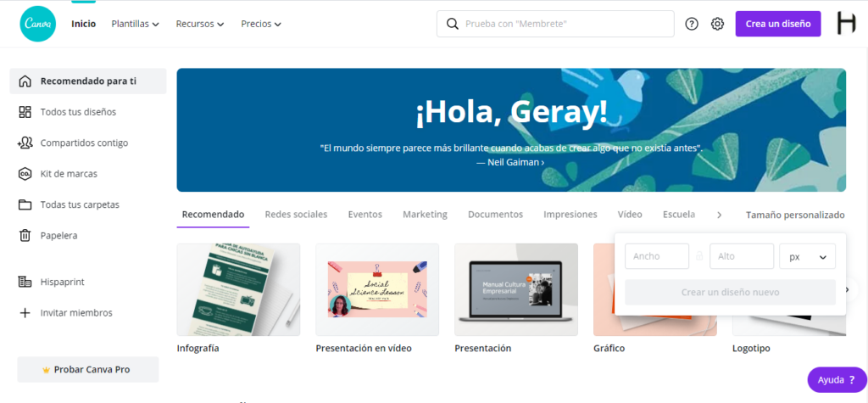Open the Infografía template thumbnail
868x403 pixels.
click(238, 289)
